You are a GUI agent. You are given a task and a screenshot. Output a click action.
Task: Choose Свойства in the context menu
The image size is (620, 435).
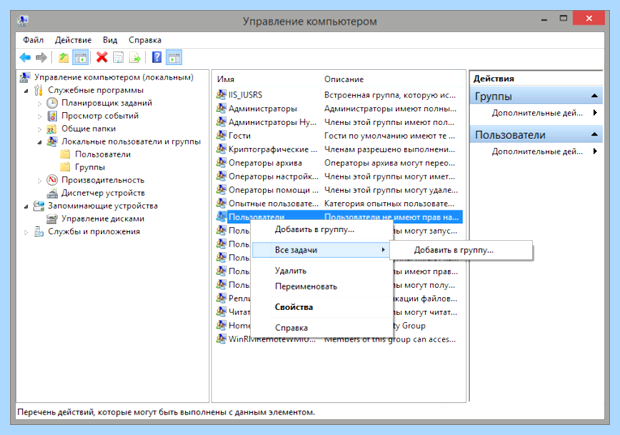tap(320, 307)
